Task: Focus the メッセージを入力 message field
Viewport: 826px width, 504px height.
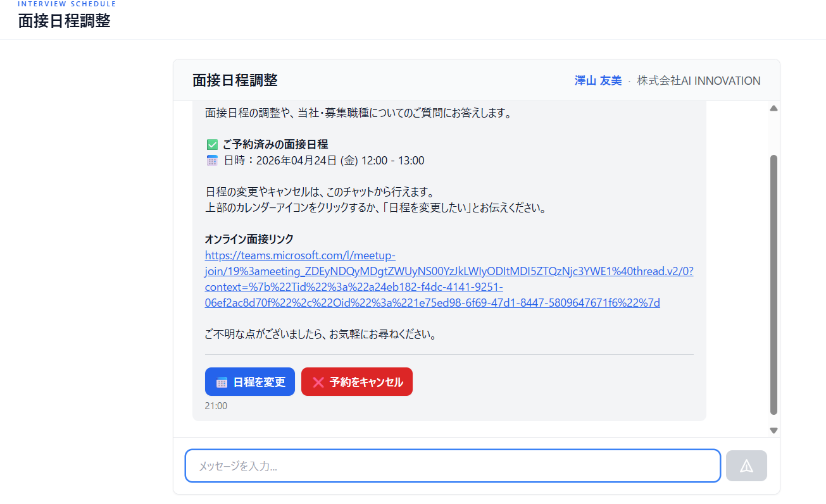Action: [453, 466]
